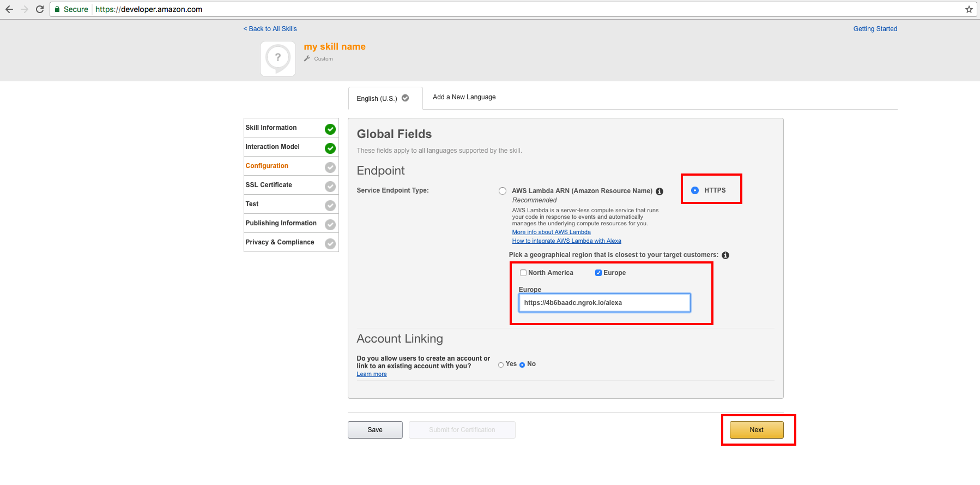Open the Configuration step
This screenshot has height=485, width=980.
tap(291, 166)
